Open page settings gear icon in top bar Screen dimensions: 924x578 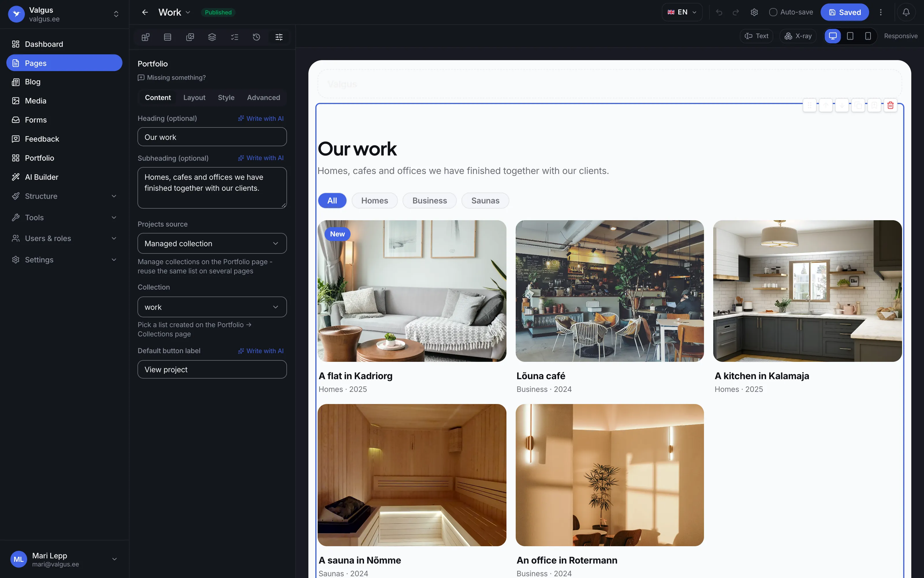coord(754,12)
